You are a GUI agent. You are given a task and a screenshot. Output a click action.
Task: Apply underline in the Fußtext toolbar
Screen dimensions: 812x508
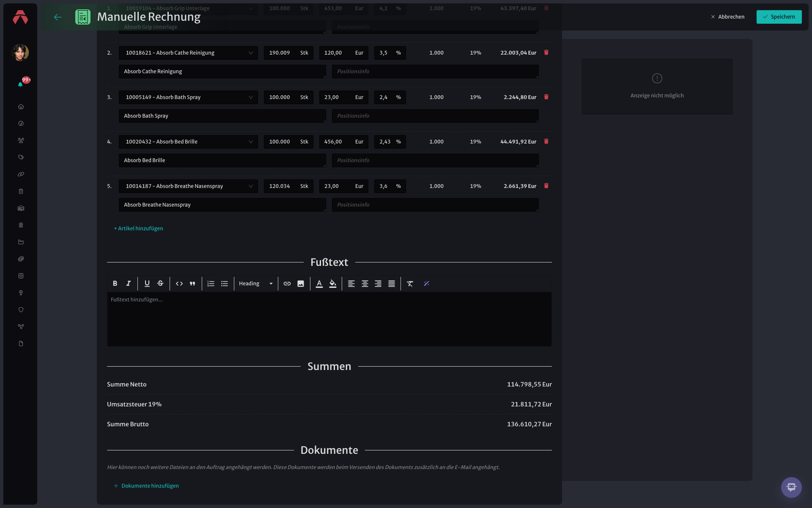click(x=147, y=284)
